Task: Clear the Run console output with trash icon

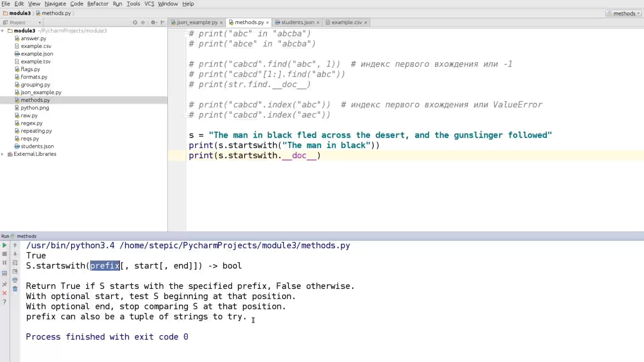Action: coord(15,289)
